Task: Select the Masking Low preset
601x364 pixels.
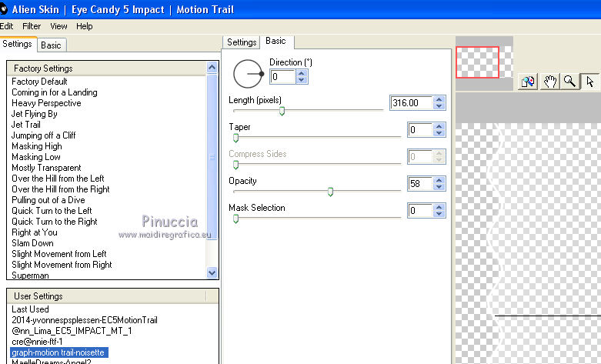Action: pos(36,157)
